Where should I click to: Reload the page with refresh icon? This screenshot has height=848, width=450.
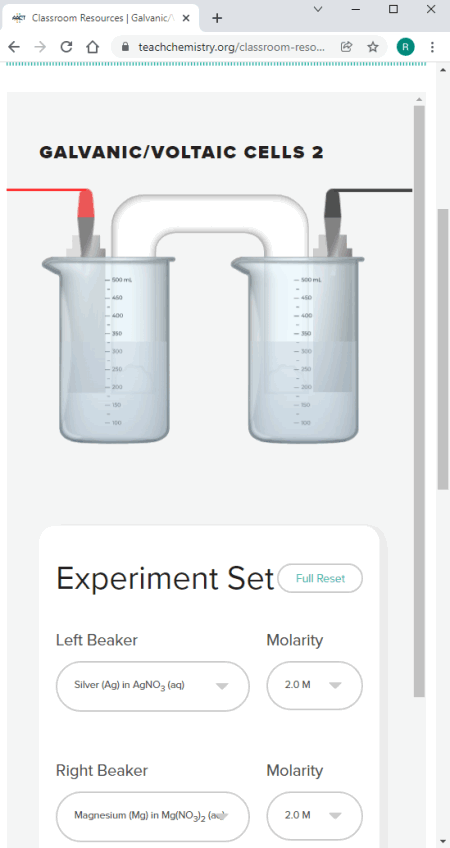coord(66,47)
